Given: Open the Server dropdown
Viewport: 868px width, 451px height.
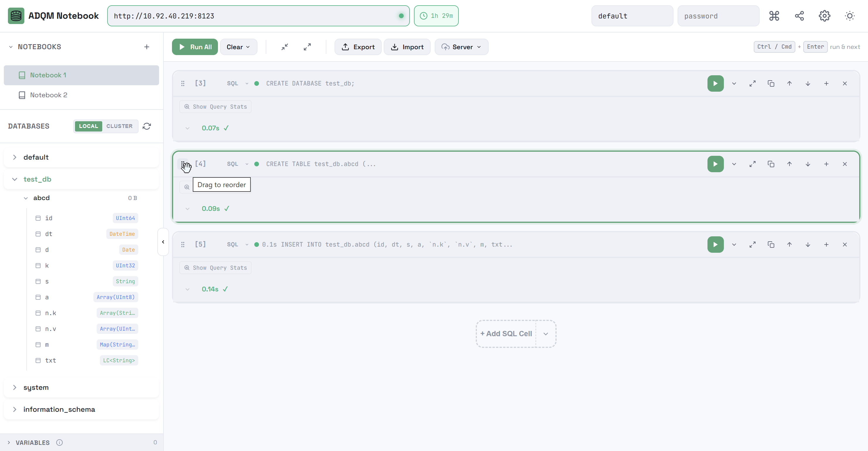Looking at the screenshot, I should pyautogui.click(x=461, y=47).
